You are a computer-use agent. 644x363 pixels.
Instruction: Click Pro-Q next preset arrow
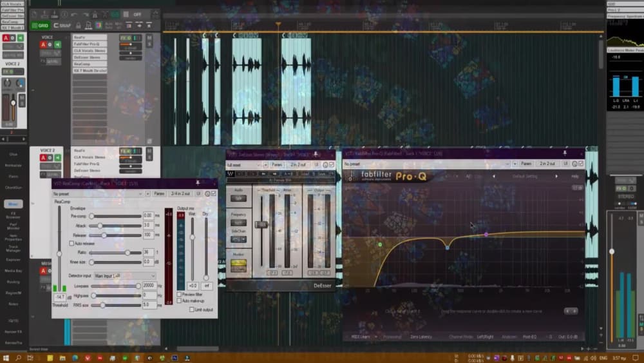[556, 177]
